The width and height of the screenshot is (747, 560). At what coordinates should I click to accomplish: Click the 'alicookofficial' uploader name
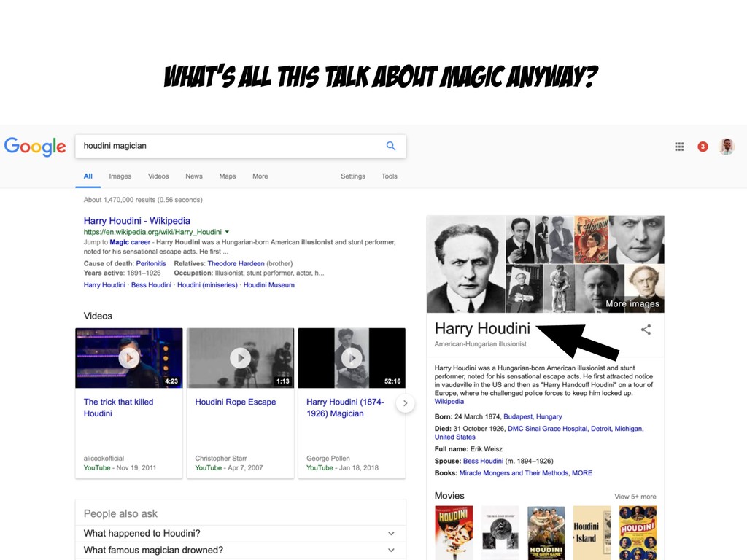click(104, 458)
